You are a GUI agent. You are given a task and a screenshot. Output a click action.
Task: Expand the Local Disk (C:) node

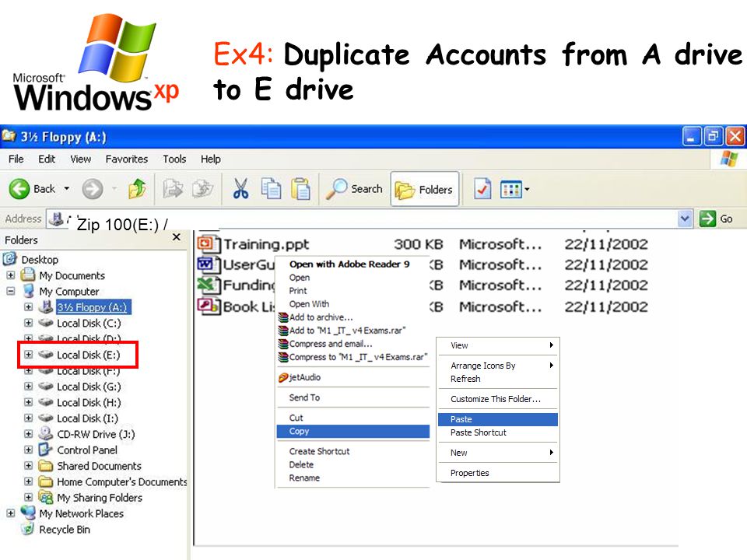tap(28, 323)
